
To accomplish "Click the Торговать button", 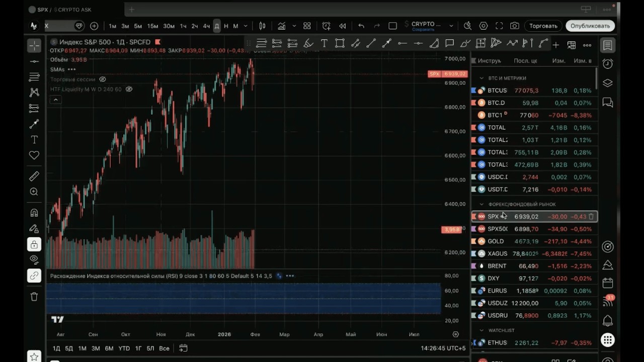I will tap(543, 26).
